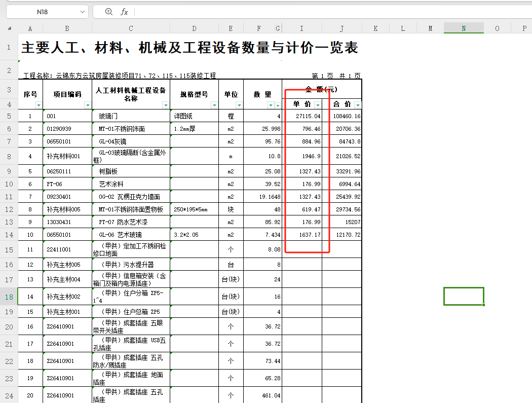The image size is (532, 403).
Task: Click cell PT-07 防水艺术漆
Action: coord(131,222)
